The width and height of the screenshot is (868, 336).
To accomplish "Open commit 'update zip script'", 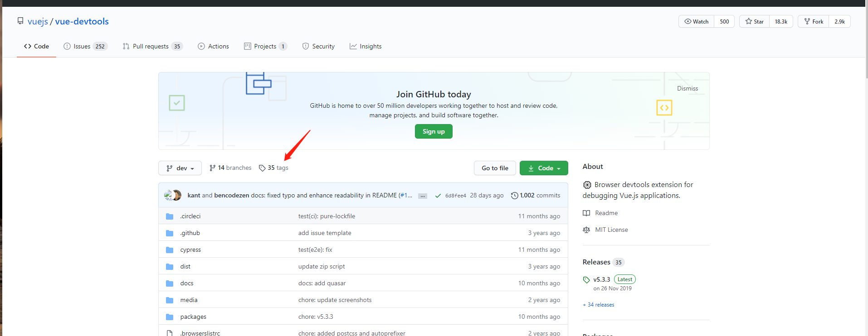I will (x=322, y=266).
